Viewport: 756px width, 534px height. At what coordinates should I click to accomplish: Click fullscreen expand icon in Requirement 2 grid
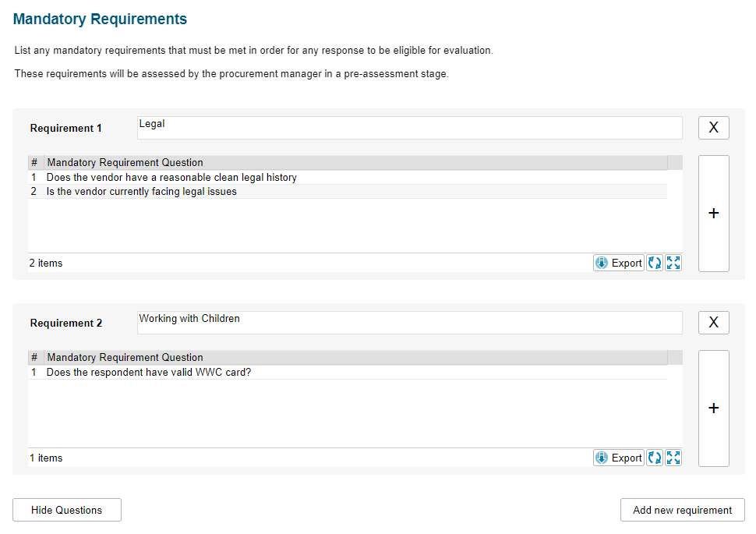(x=673, y=458)
